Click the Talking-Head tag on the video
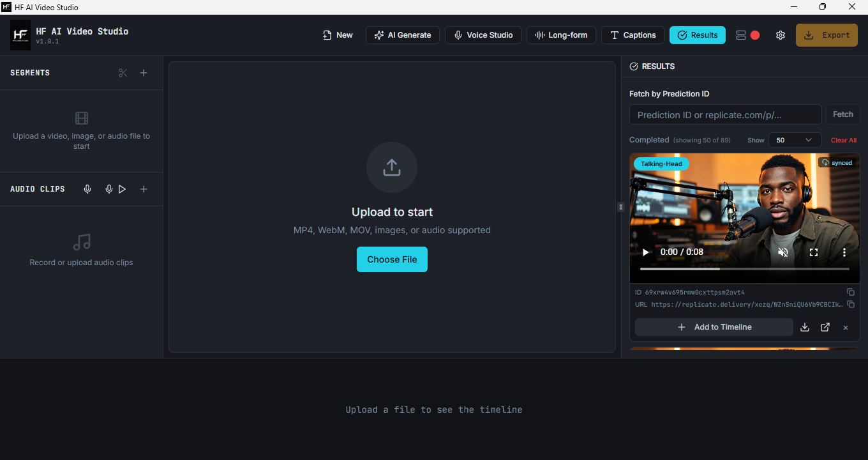 (661, 164)
